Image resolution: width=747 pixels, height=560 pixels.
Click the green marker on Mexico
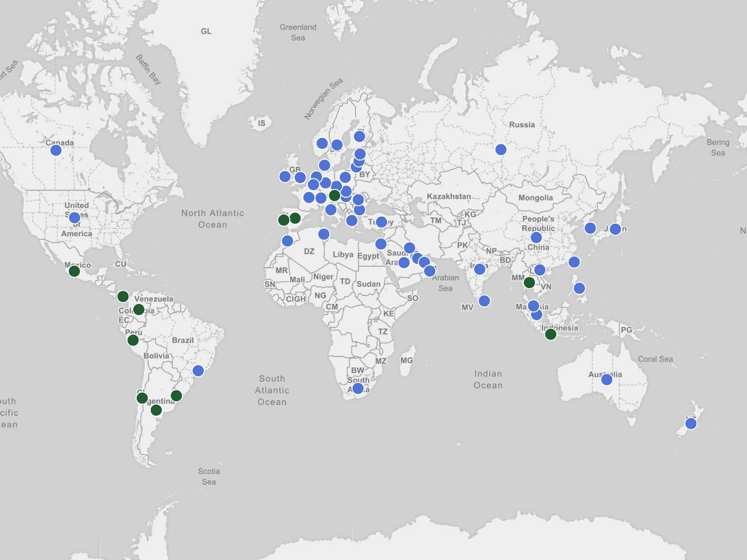coord(74,271)
